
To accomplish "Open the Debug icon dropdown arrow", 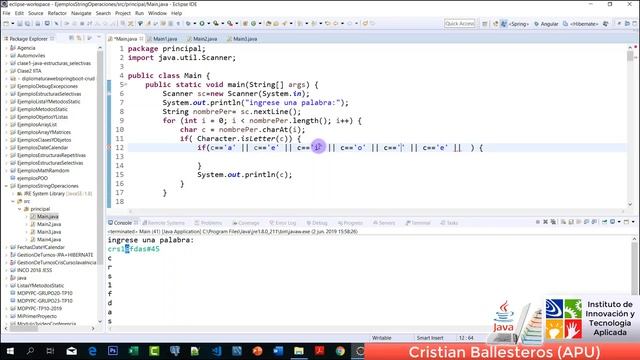I will coord(194,24).
